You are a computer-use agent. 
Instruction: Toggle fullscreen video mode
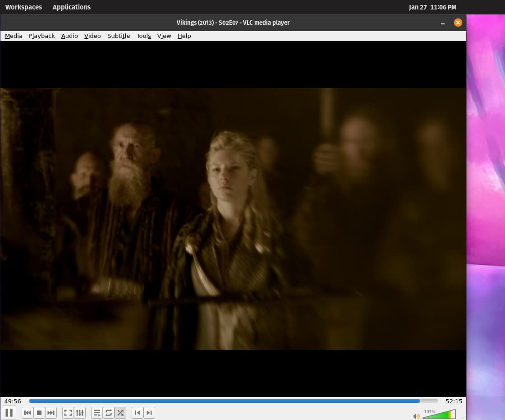pos(68,413)
